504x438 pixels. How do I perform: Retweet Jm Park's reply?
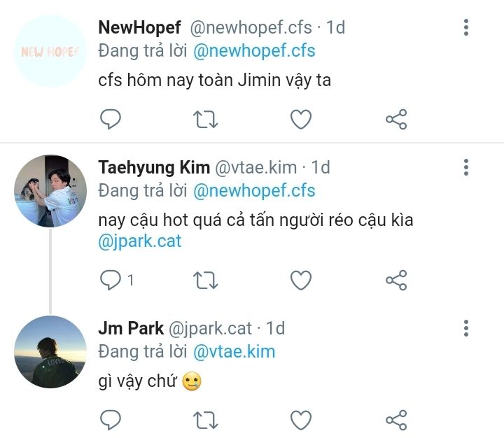point(205,420)
